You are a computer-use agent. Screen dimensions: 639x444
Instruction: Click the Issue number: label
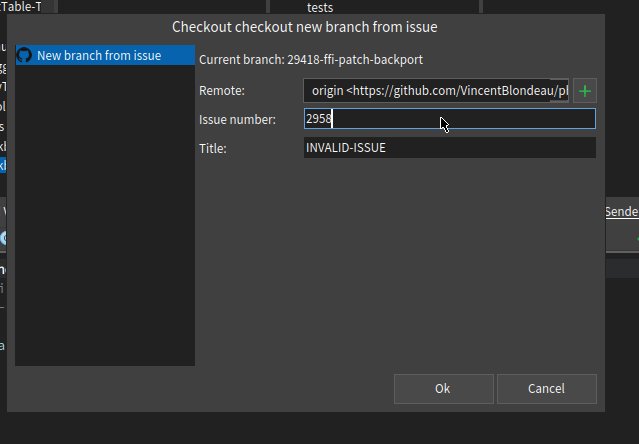(237, 119)
